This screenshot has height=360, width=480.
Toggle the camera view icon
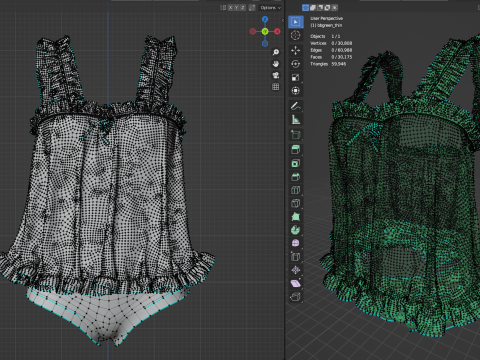[276, 75]
